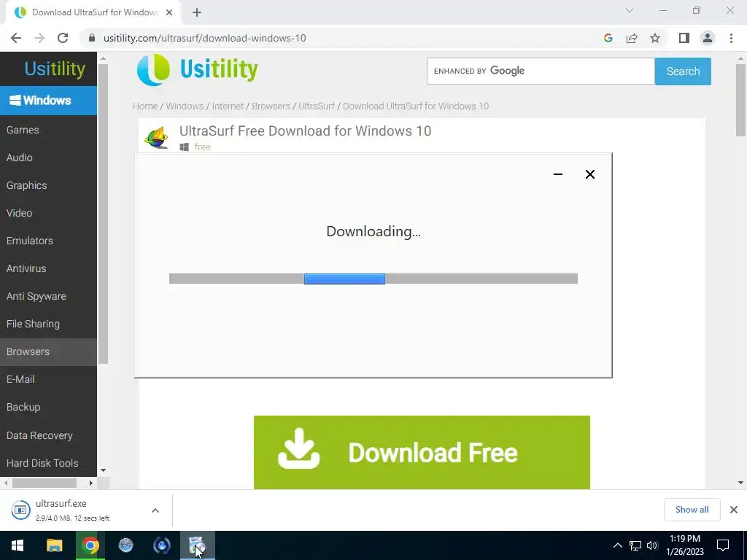This screenshot has width=747, height=560.
Task: Dismiss the downloads bar with the X
Action: tap(734, 510)
